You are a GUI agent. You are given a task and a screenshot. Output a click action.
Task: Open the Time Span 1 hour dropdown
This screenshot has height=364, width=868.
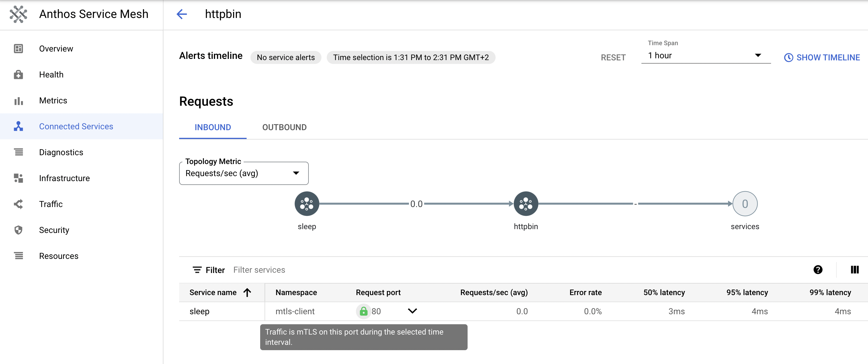(706, 56)
